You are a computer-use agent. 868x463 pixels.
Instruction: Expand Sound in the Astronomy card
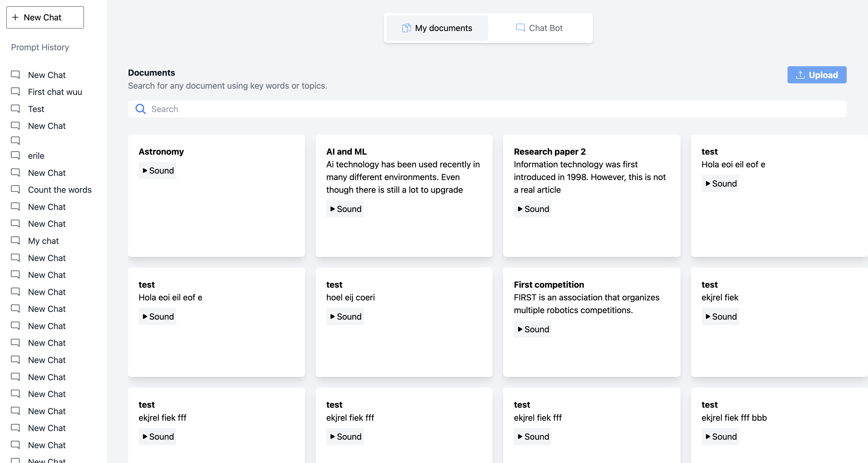tap(158, 171)
